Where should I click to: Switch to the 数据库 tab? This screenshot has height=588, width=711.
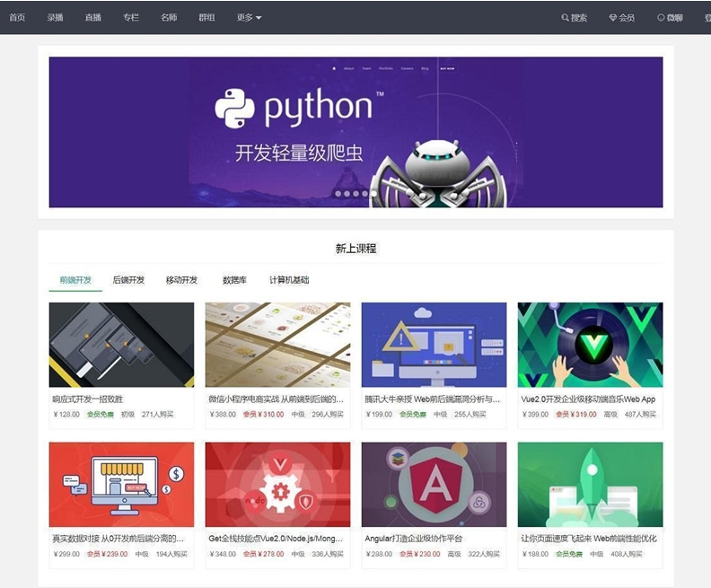(x=234, y=280)
